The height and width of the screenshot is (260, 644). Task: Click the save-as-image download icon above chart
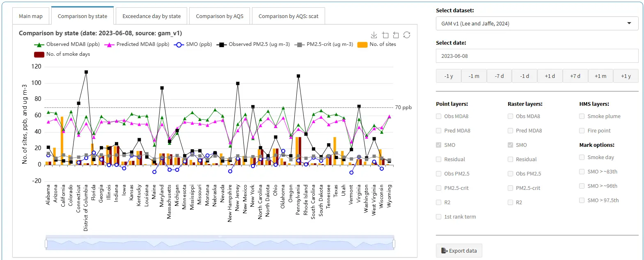(x=374, y=35)
